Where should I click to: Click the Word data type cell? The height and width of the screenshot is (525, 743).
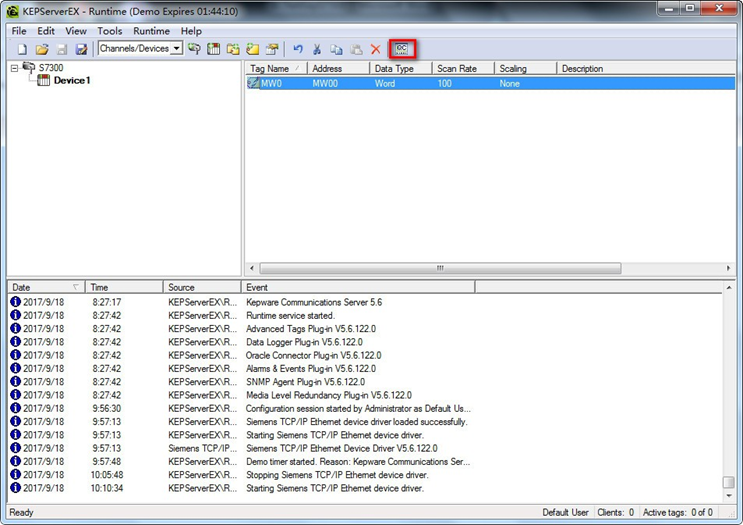click(385, 83)
